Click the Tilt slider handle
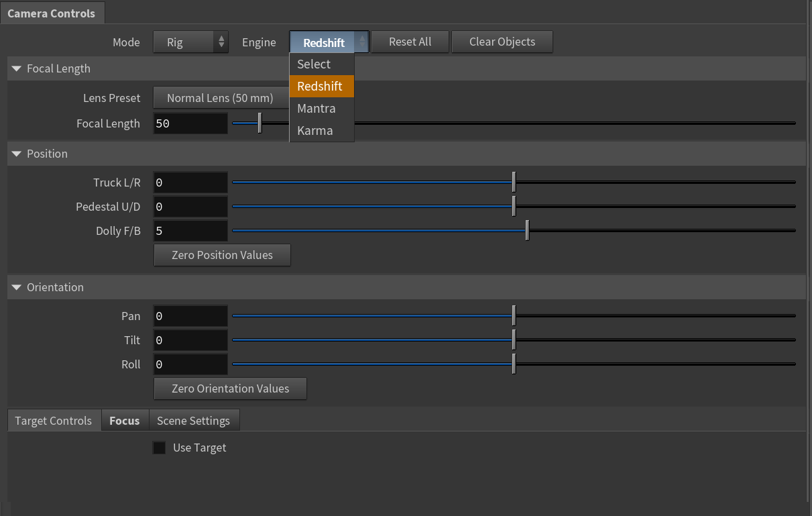812x516 pixels. click(514, 340)
